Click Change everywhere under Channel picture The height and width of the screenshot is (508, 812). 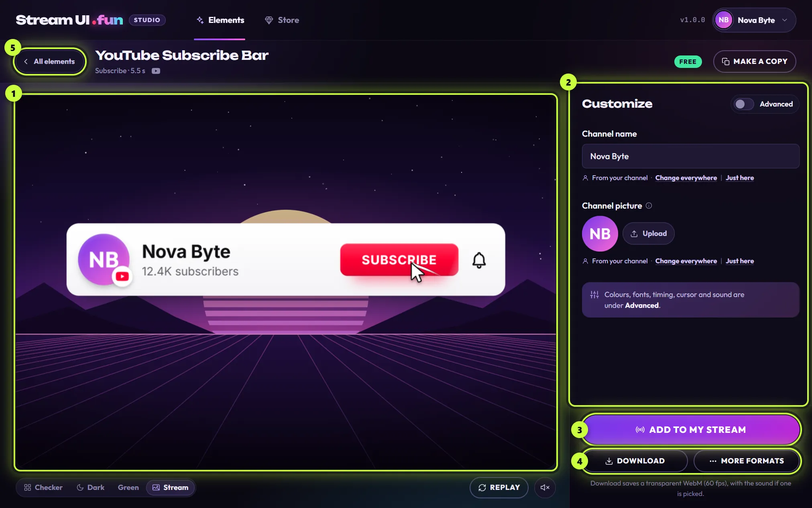[x=686, y=261]
